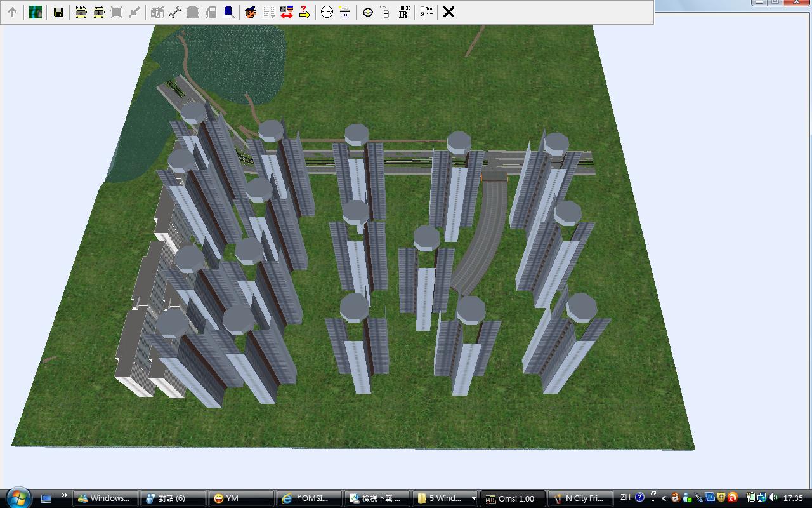812x508 pixels.
Task: Close the toolbar with the X button
Action: point(449,12)
